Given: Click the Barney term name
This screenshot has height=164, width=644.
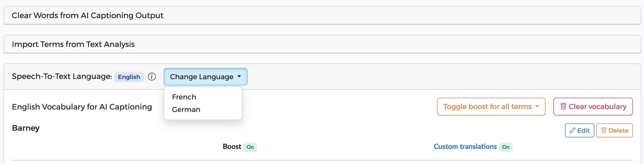Looking at the screenshot, I should [26, 128].
